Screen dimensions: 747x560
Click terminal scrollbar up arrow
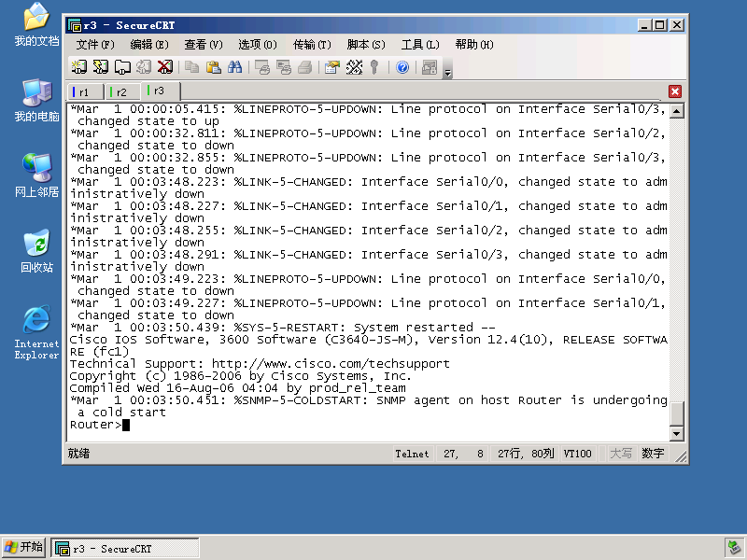tap(676, 111)
